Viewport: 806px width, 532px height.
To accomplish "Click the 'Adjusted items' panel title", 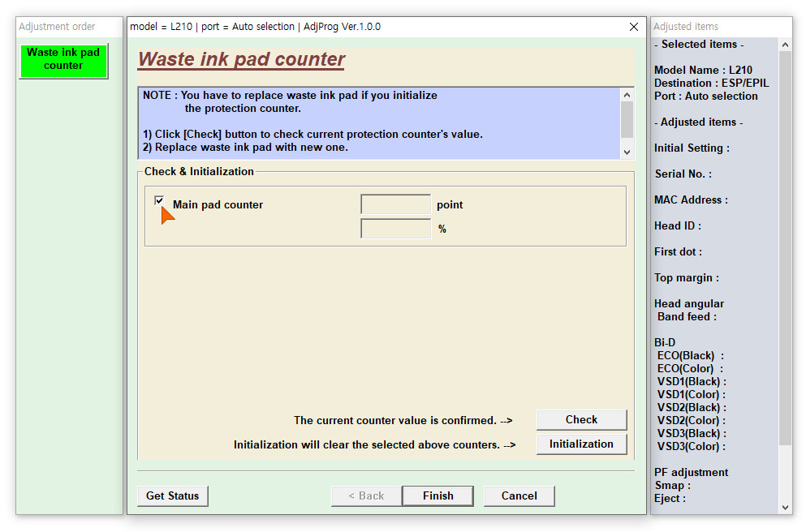I will pos(686,26).
